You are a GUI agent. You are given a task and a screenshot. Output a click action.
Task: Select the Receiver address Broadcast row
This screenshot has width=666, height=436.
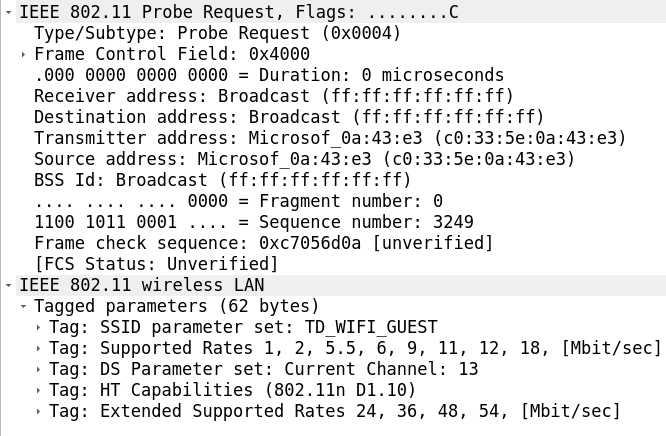273,96
